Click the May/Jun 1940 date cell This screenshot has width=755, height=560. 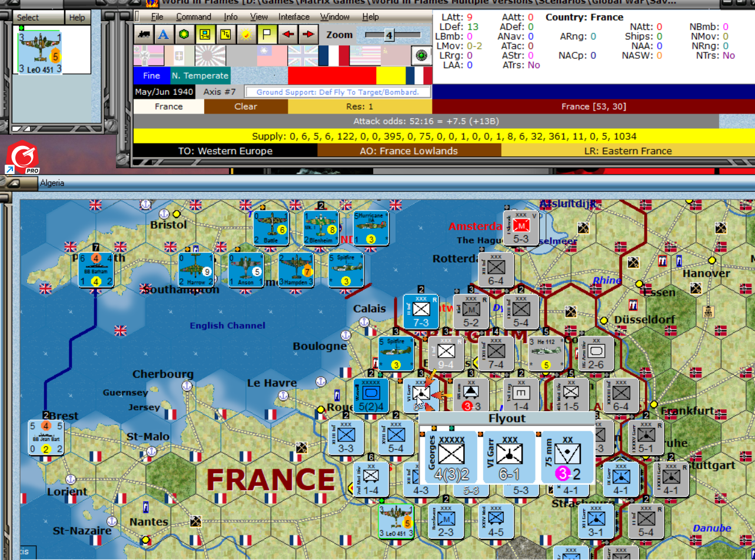164,92
